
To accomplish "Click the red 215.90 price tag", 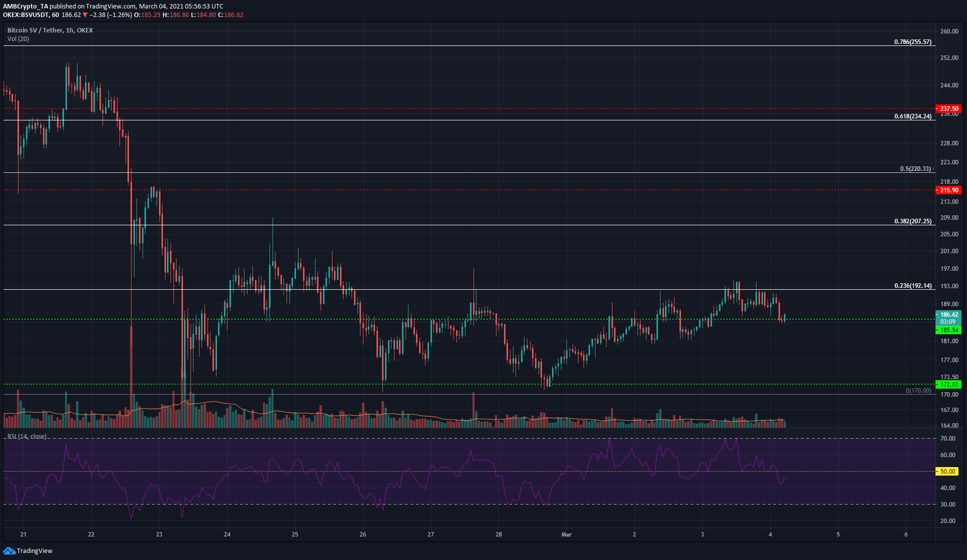I will pyautogui.click(x=948, y=190).
